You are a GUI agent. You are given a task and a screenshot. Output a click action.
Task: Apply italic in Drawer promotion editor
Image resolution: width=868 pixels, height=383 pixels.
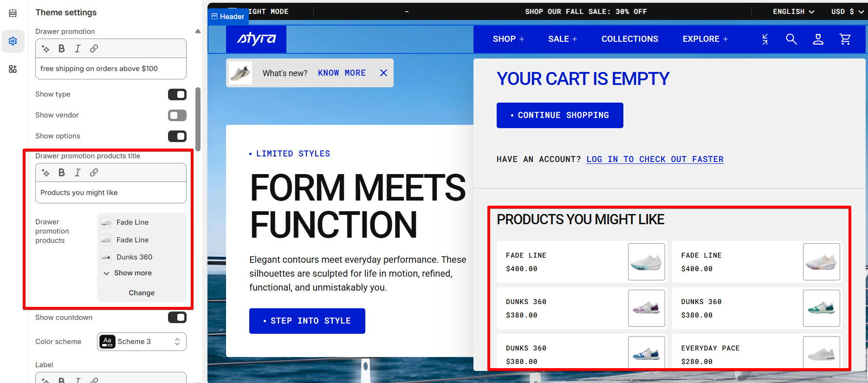pos(78,49)
